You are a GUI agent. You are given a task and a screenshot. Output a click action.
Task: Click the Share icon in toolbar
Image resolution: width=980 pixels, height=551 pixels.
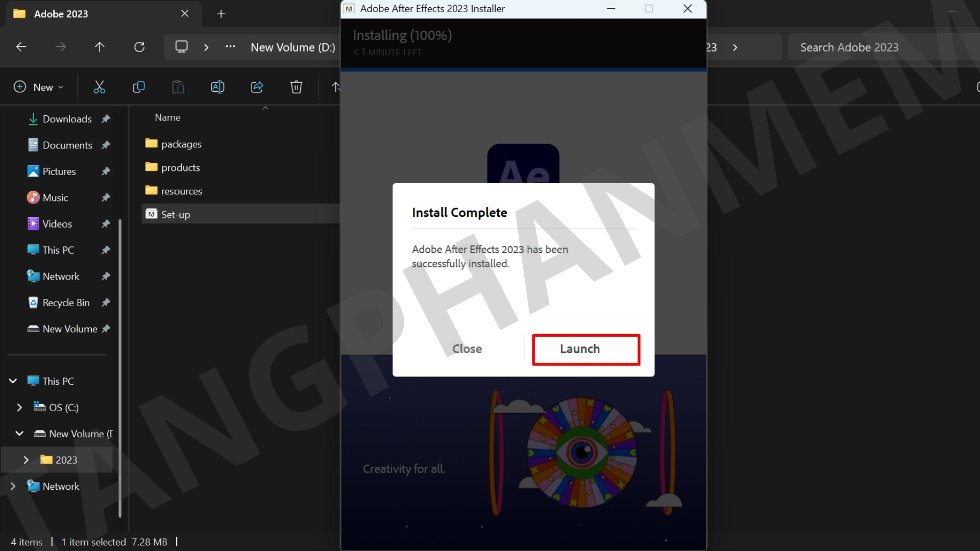(257, 87)
